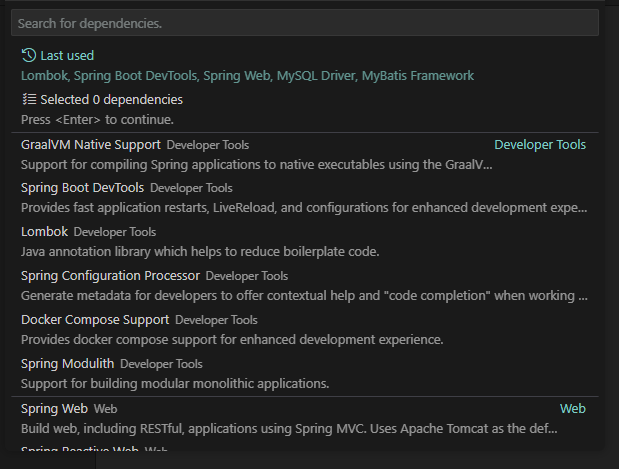
Task: Click the Developer Tools group separator label
Action: click(x=540, y=144)
